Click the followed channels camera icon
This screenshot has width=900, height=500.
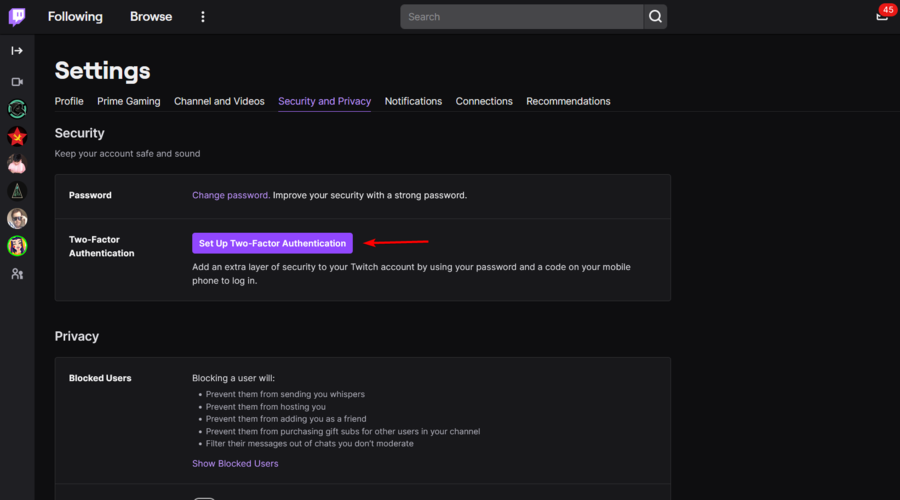click(x=17, y=82)
